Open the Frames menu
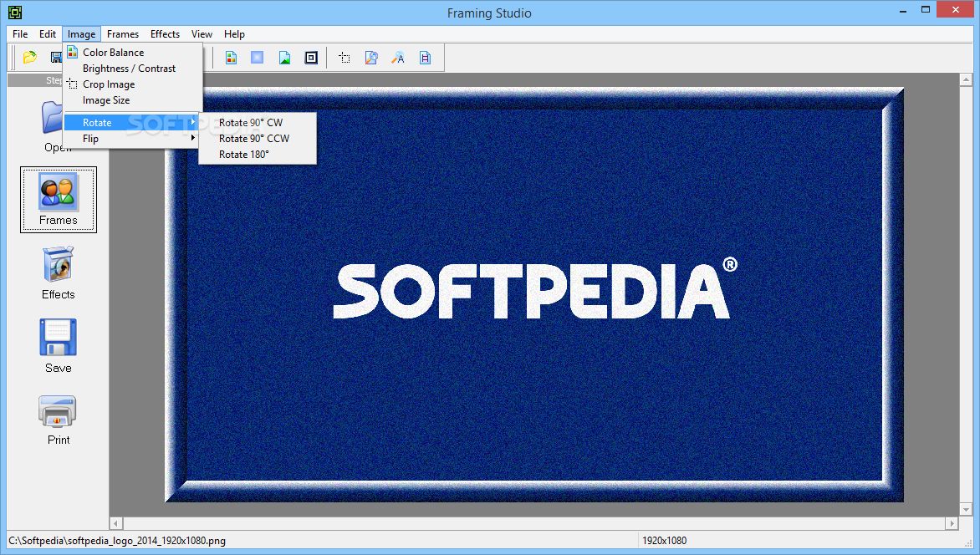This screenshot has height=555, width=980. click(x=122, y=34)
